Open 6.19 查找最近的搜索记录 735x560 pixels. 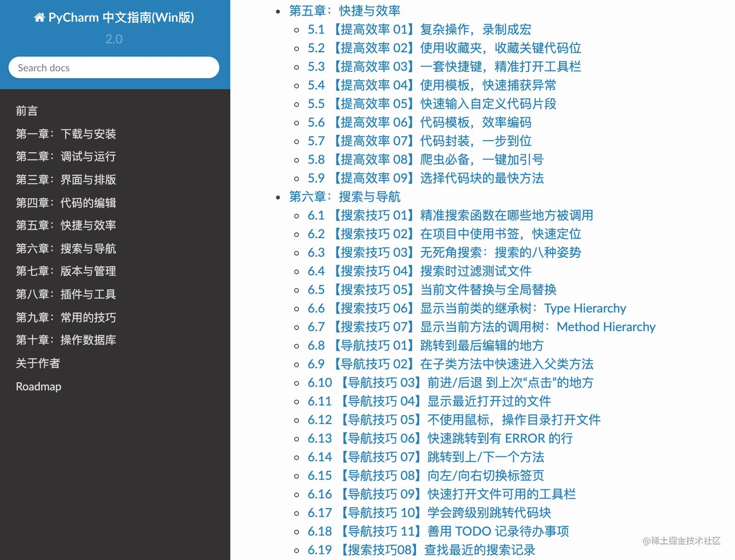[422, 550]
